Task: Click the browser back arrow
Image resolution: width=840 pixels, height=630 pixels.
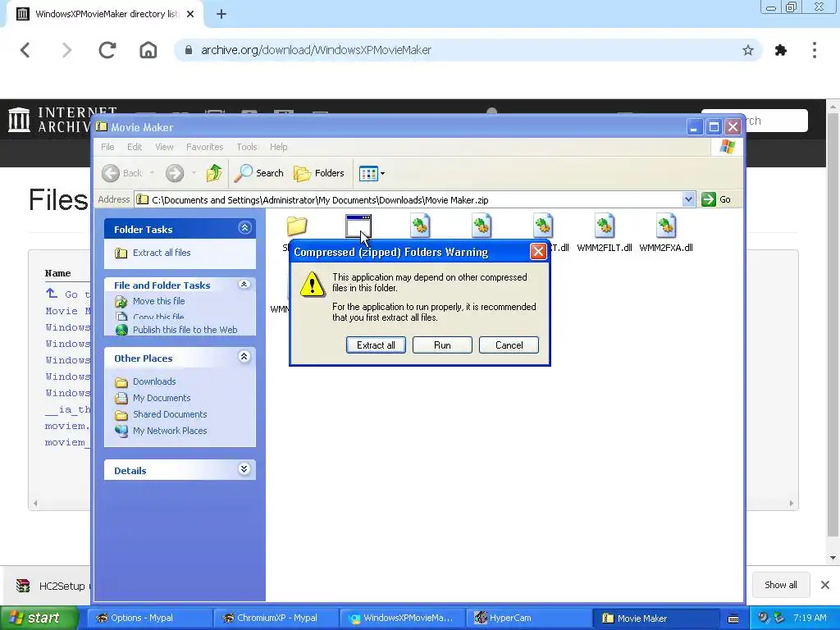Action: (x=25, y=50)
